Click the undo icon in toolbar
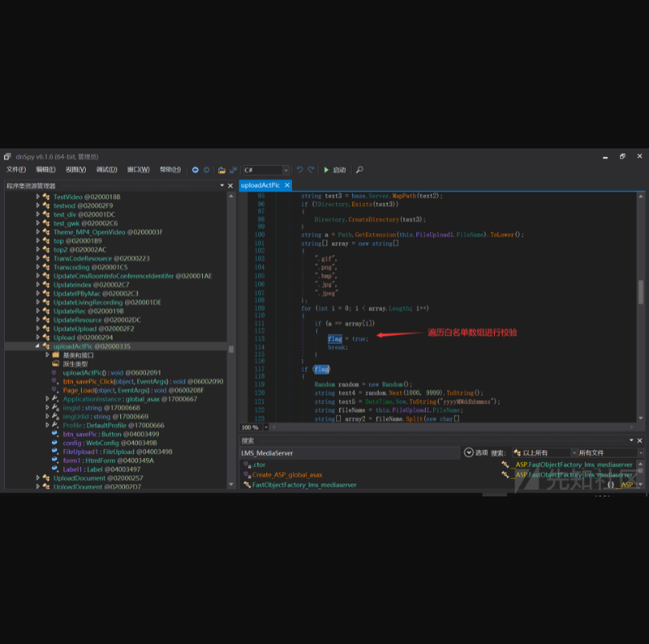 tap(300, 170)
